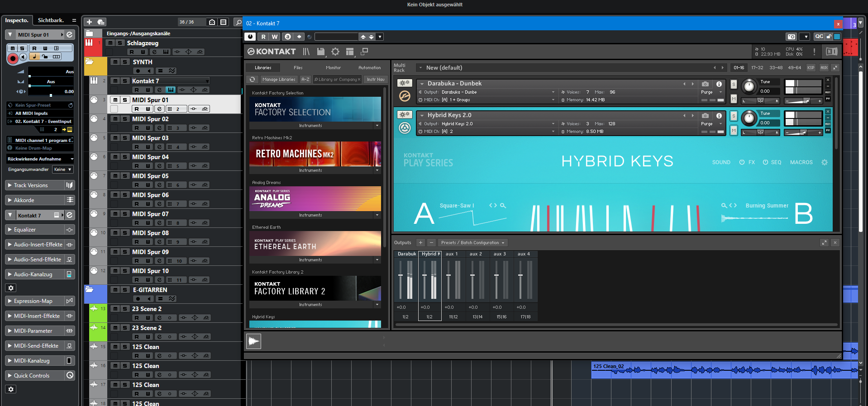
Task: Reset Kein Spur-Preset reload icon
Action: click(71, 105)
